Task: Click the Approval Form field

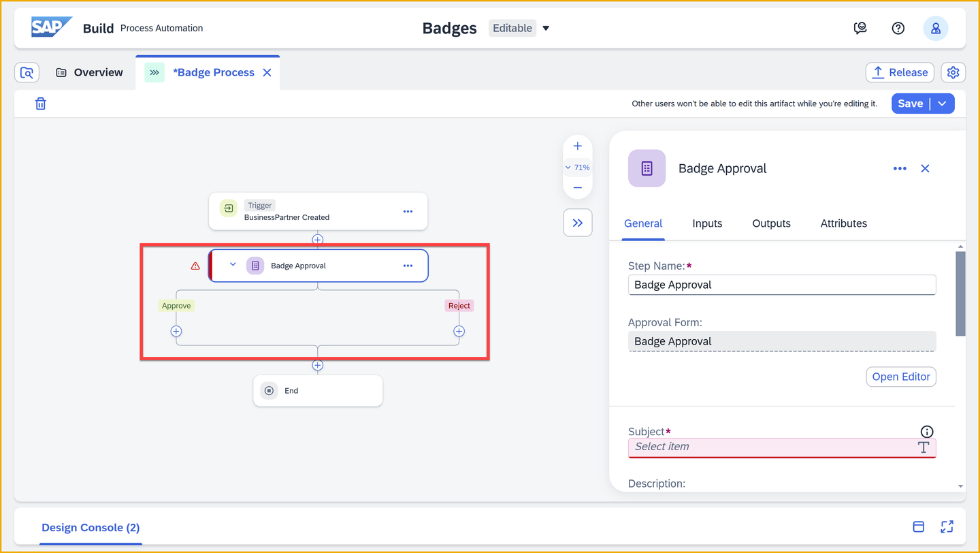Action: coord(782,341)
